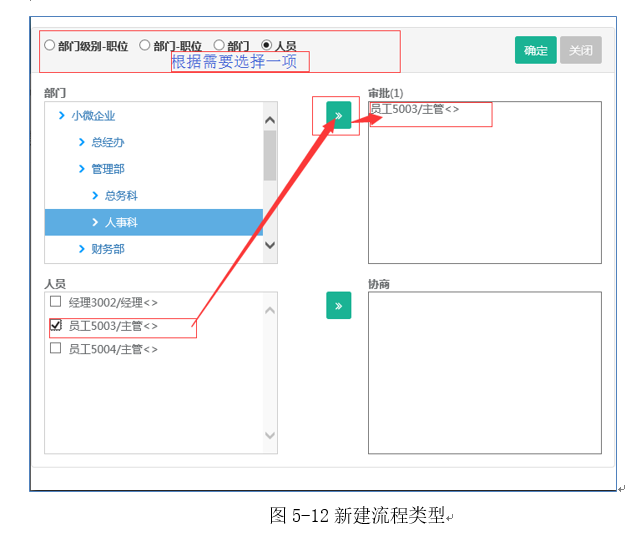The width and height of the screenshot is (641, 534).
Task: Open the 财务部 node chevron
Action: tap(82, 249)
